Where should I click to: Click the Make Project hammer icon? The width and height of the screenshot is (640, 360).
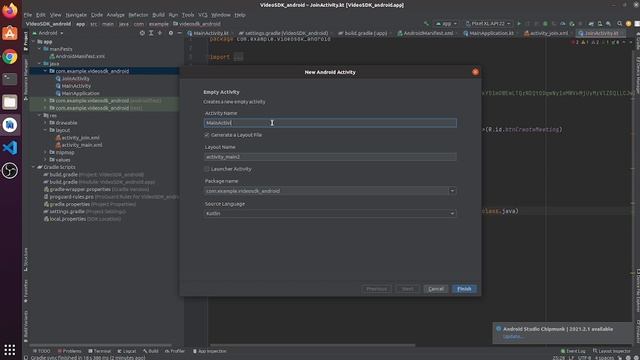click(427, 24)
